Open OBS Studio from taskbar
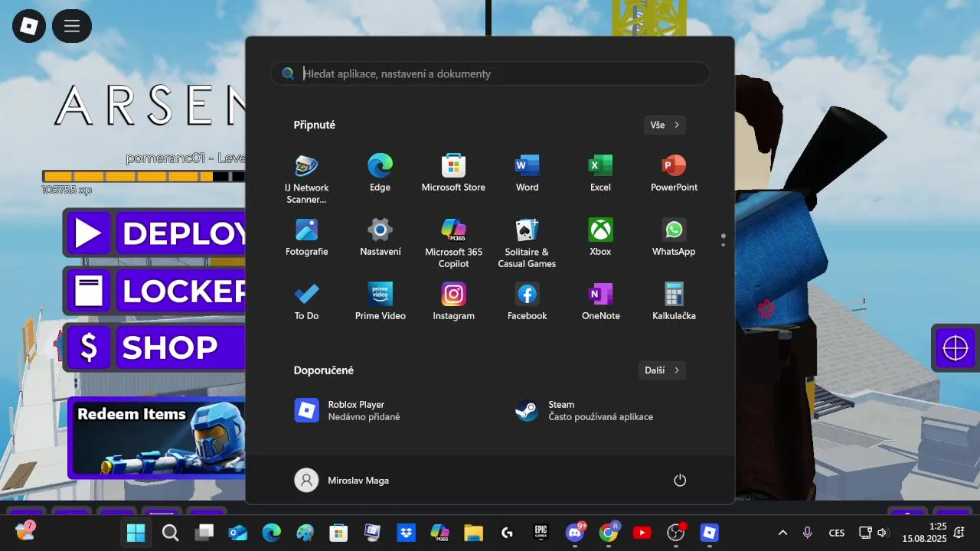The width and height of the screenshot is (980, 551). [x=675, y=533]
